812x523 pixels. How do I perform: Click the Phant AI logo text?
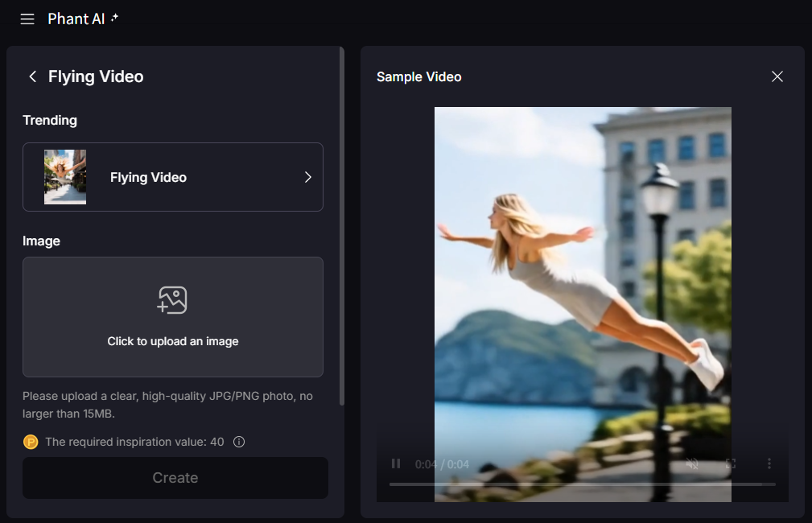tap(76, 19)
